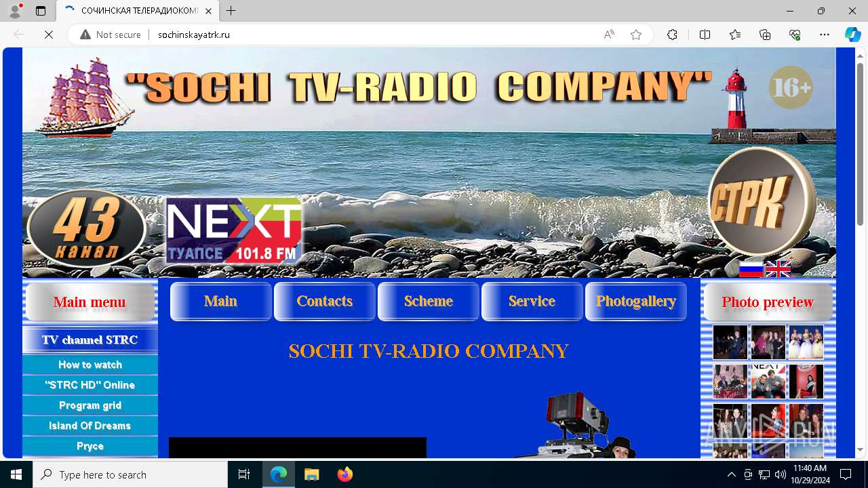Open Task View on the taskbar
868x488 pixels.
tap(244, 474)
